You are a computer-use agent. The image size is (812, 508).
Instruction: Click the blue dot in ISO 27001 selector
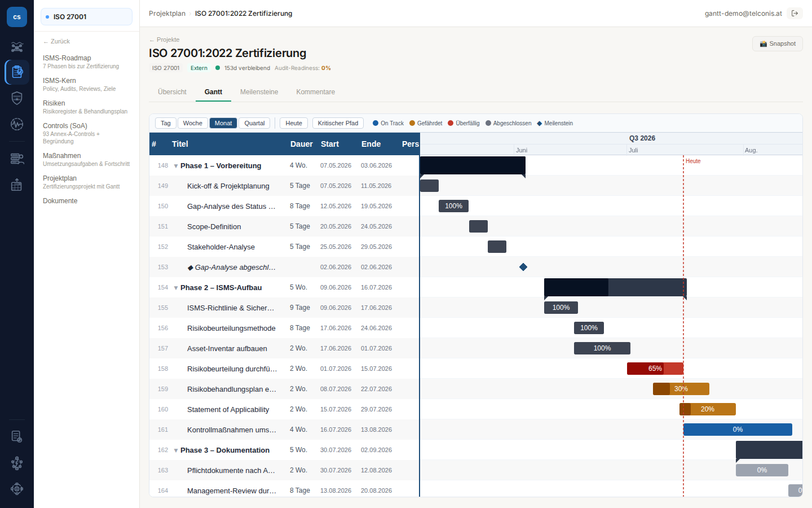47,17
